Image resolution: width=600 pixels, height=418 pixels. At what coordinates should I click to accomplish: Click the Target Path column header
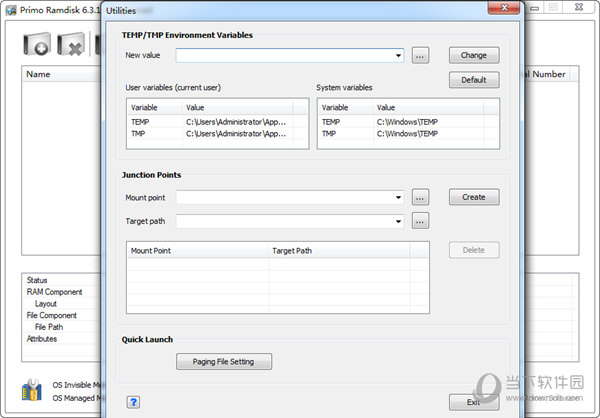[x=339, y=251]
